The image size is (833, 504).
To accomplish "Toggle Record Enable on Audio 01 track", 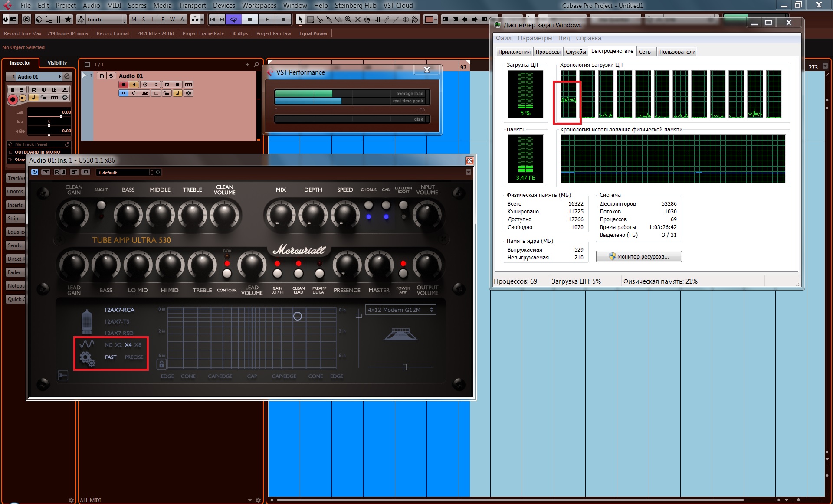I will [x=124, y=85].
